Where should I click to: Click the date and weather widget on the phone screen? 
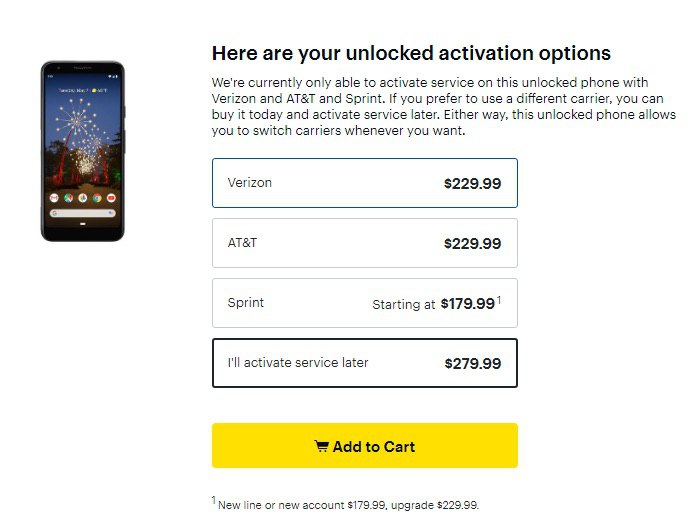click(x=83, y=90)
